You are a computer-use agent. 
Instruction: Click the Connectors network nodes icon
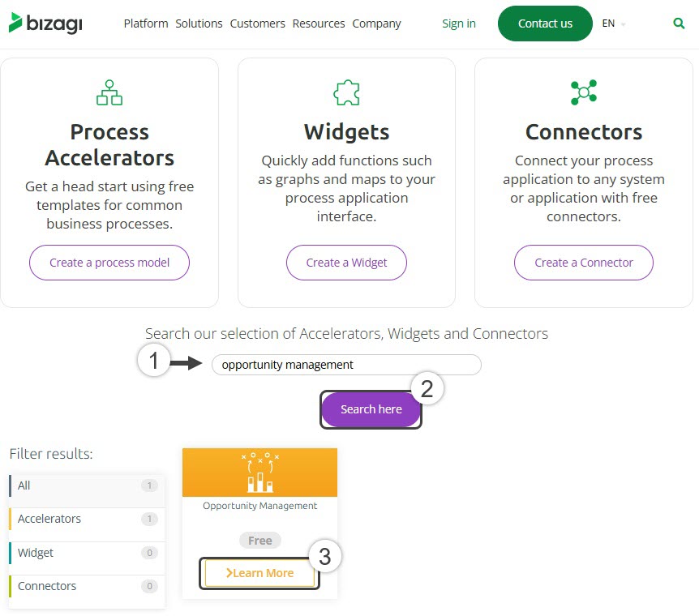pos(583,92)
